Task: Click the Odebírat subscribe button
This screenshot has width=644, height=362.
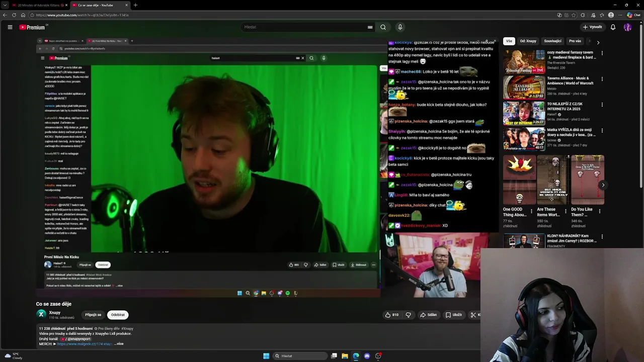Action: click(x=118, y=315)
